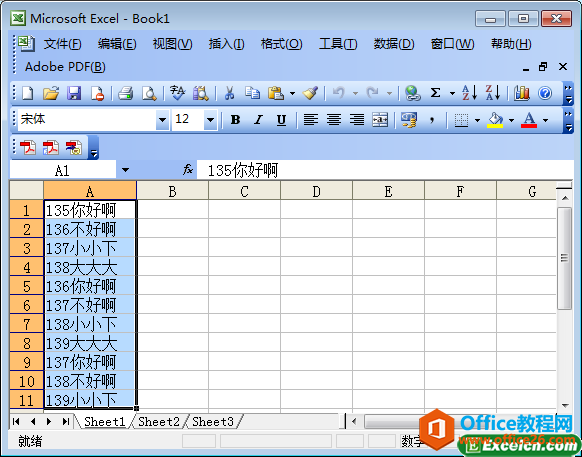This screenshot has height=457, width=582.
Task: Run the spelling check
Action: pyautogui.click(x=177, y=93)
